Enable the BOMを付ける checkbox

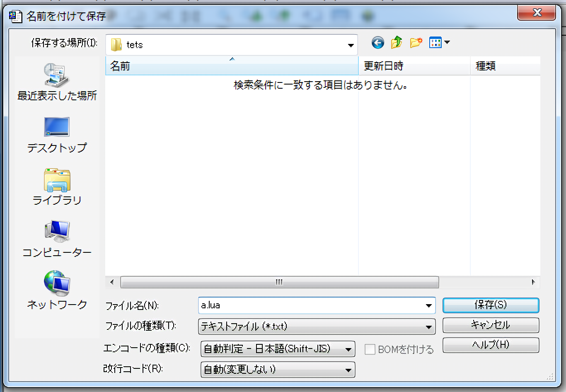tap(370, 349)
